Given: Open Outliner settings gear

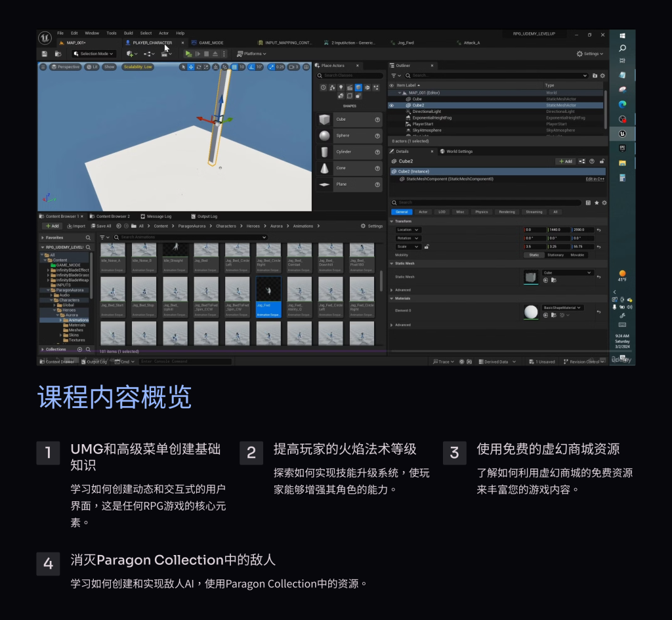Looking at the screenshot, I should point(602,76).
